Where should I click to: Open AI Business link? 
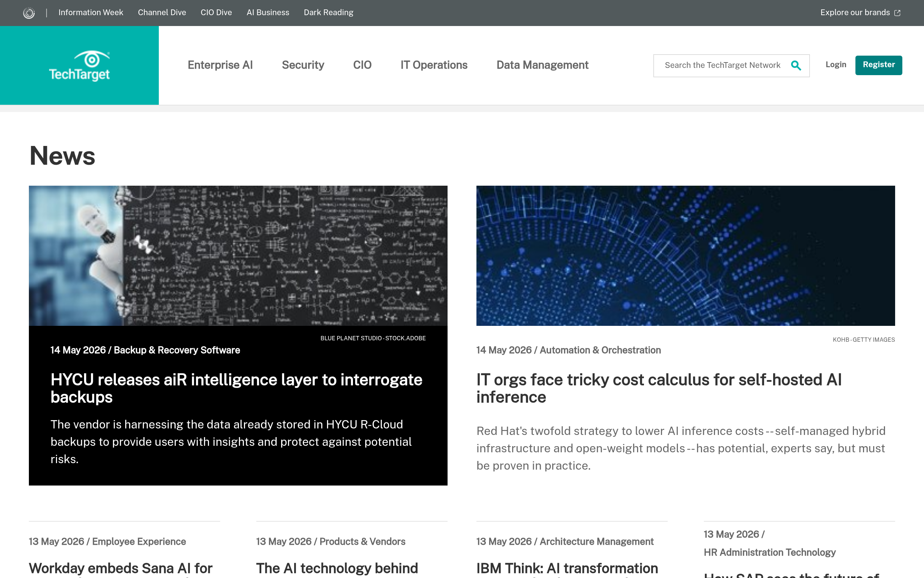[268, 13]
